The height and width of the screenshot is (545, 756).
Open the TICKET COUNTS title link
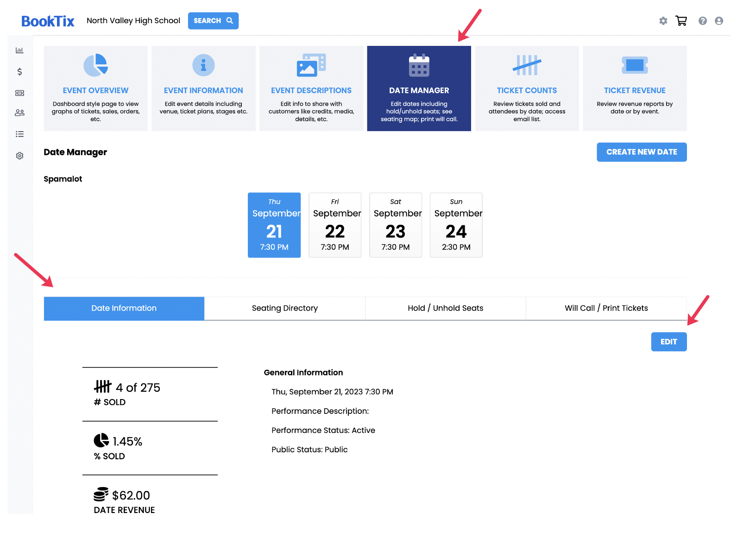click(x=527, y=90)
